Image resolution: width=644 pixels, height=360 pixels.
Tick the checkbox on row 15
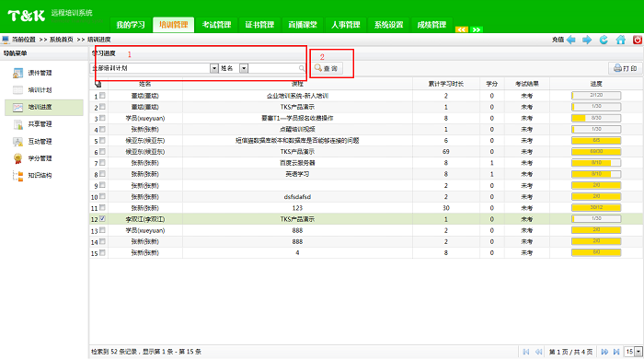(102, 253)
